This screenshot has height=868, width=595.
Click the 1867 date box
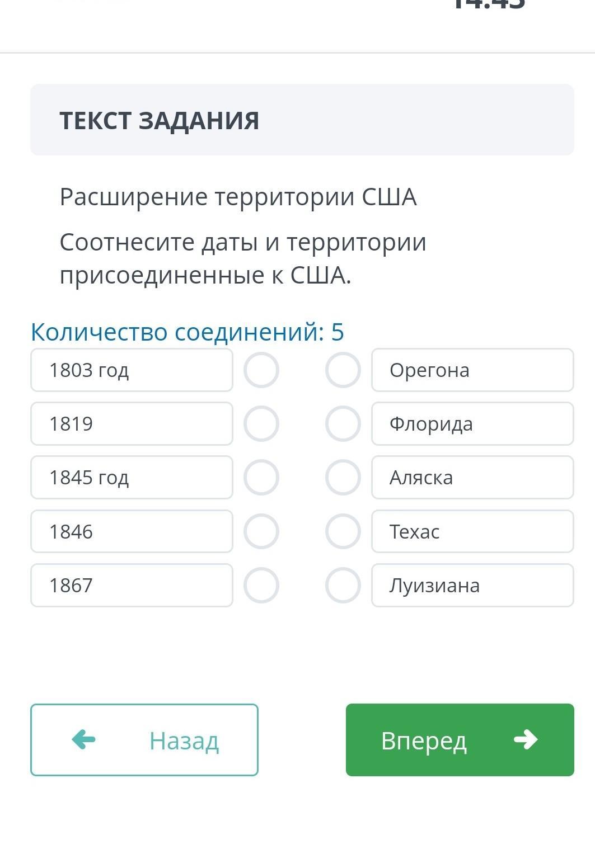pos(132,585)
